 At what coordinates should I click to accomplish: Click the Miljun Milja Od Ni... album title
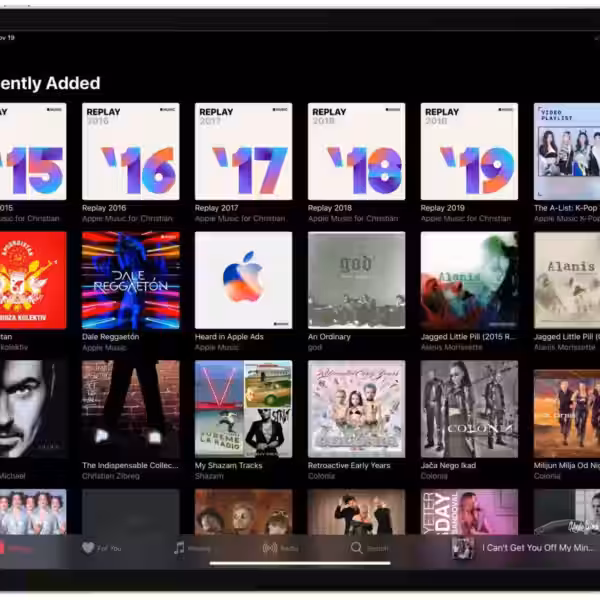(x=566, y=466)
